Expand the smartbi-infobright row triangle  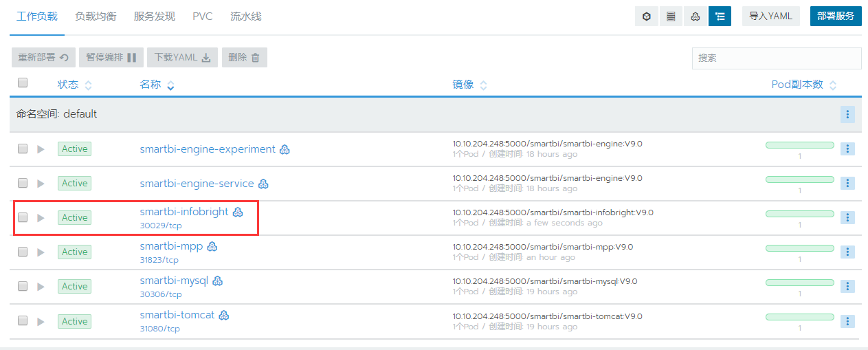click(x=41, y=217)
